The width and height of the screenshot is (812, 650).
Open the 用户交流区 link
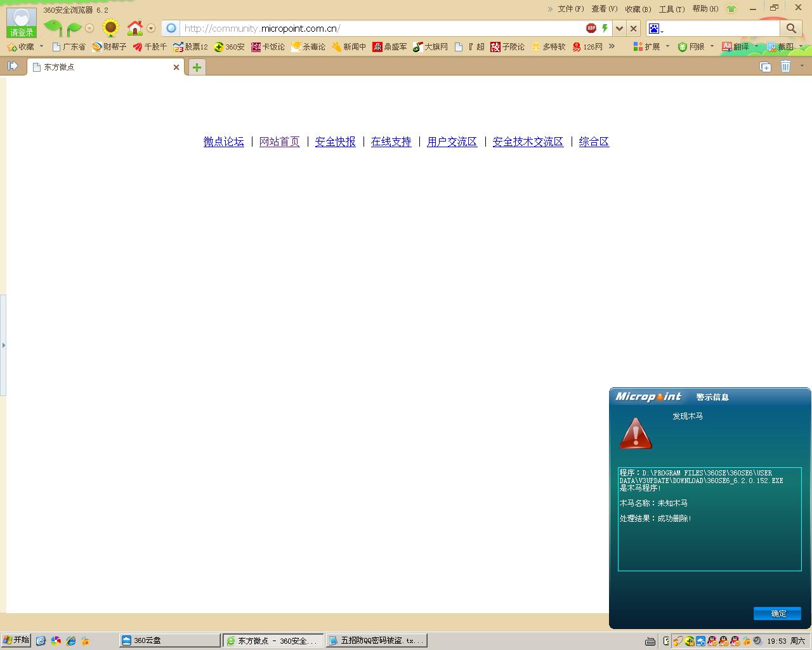click(x=452, y=142)
